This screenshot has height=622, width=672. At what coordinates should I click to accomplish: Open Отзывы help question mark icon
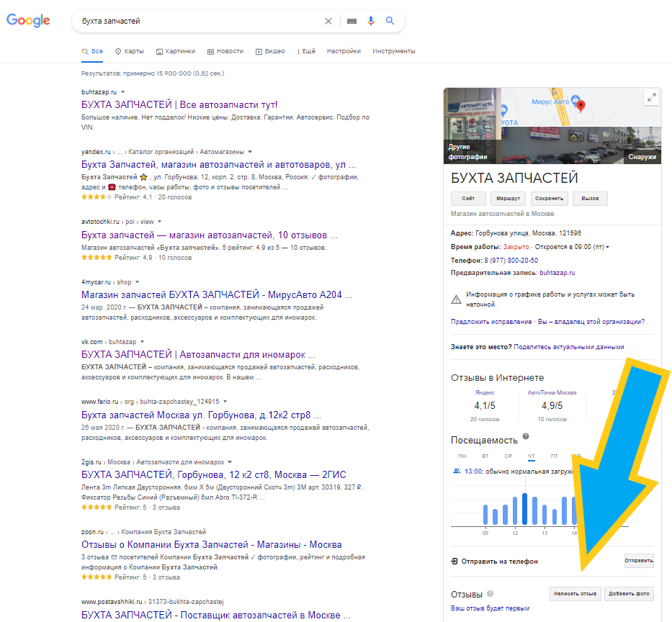tap(490, 594)
